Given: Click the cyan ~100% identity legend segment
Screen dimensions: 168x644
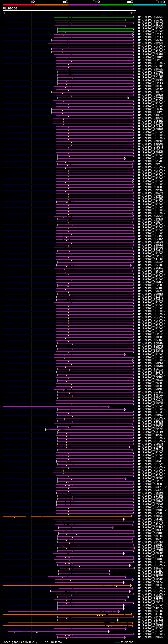Looking at the screenshot, I should click(149, 5).
